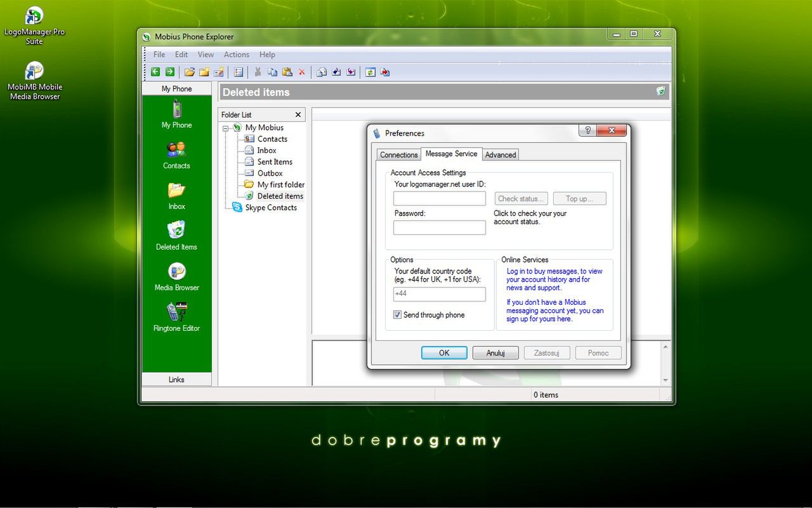This screenshot has height=508, width=812.
Task: Click the purple arrow forward-message toolbar icon
Action: pos(351,72)
